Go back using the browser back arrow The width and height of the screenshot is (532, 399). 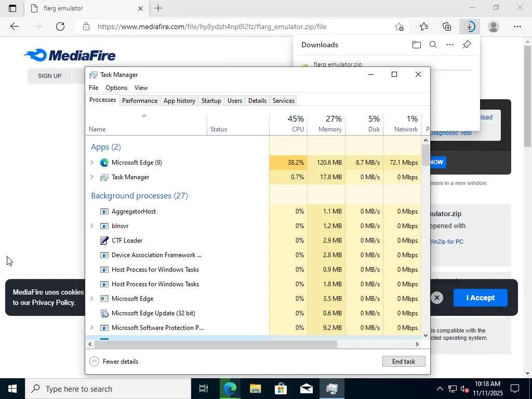tap(14, 26)
